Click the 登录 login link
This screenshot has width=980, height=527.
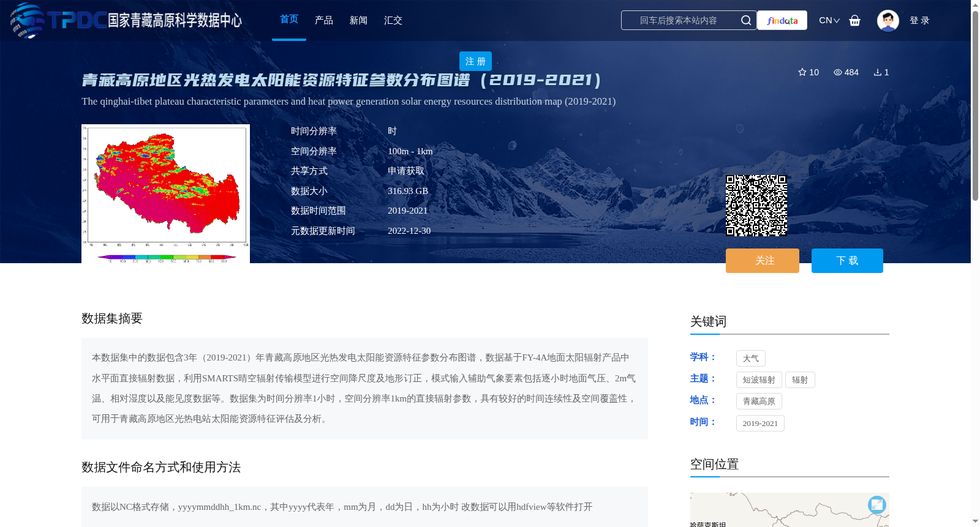tap(919, 20)
